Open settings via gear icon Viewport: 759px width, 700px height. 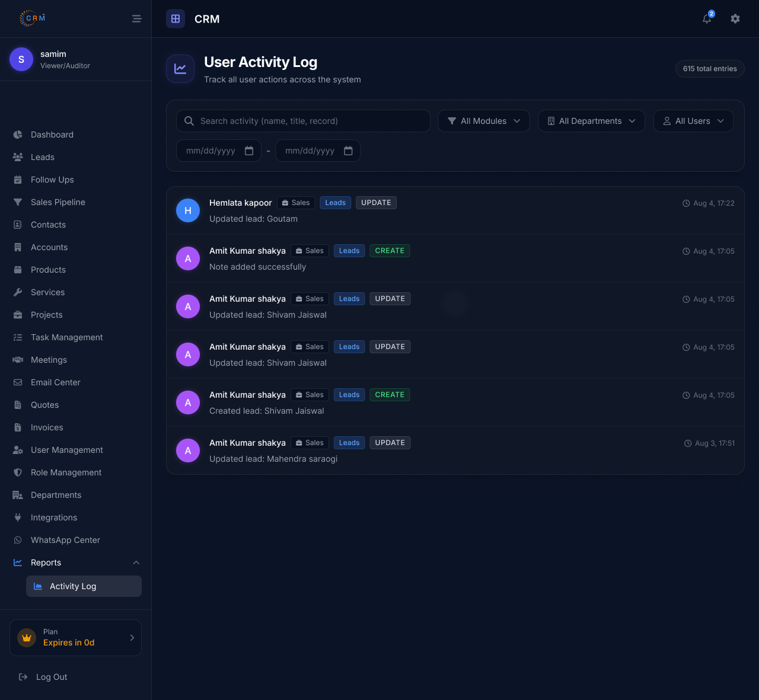[735, 19]
